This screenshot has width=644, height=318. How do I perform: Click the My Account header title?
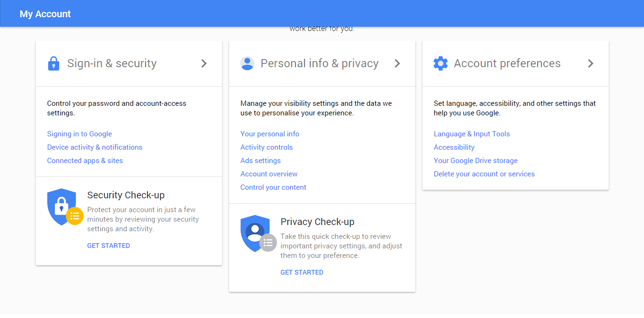coord(45,14)
